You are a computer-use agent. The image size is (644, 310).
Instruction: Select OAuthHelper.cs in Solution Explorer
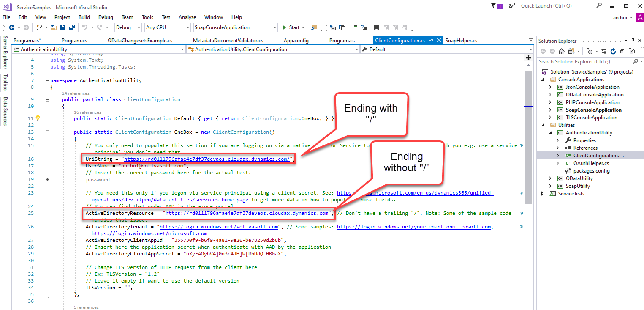[x=591, y=163]
